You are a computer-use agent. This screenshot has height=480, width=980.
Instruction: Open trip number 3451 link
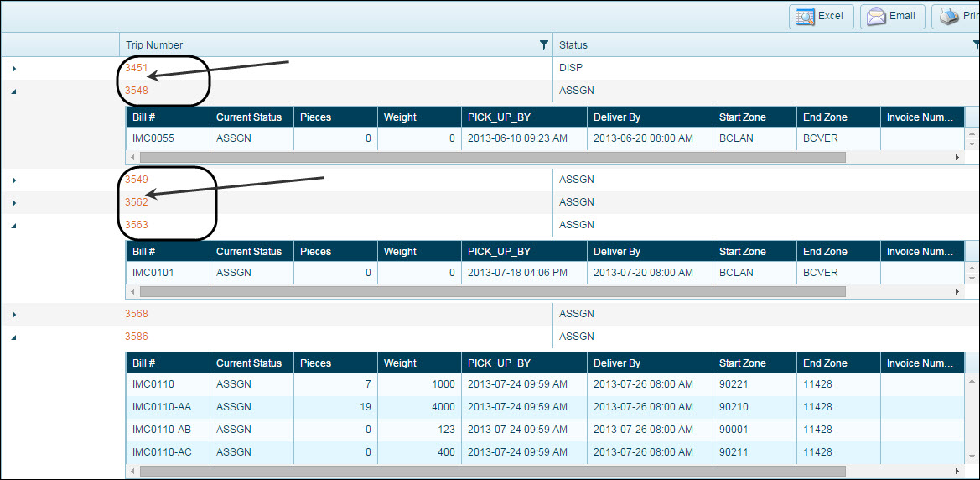click(137, 68)
